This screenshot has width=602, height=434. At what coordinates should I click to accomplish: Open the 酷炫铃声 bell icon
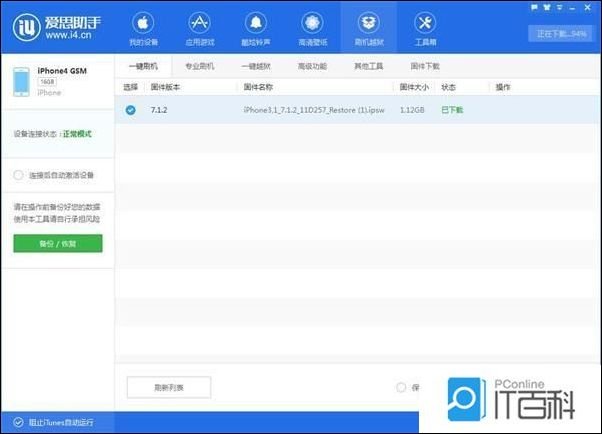[256, 23]
